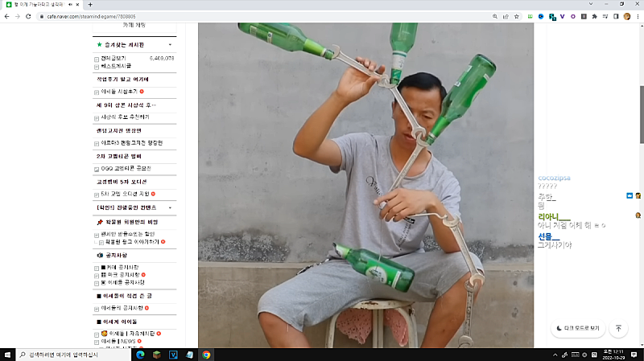Open the 이세돌 | 자유게시판 board
Screen dimensions: 644x361
(128, 334)
